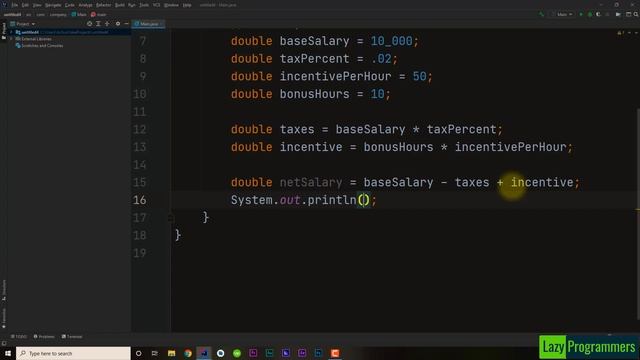Click the untitled4 breadcrumb in navigation bar
This screenshot has height=360, width=640.
click(x=12, y=14)
